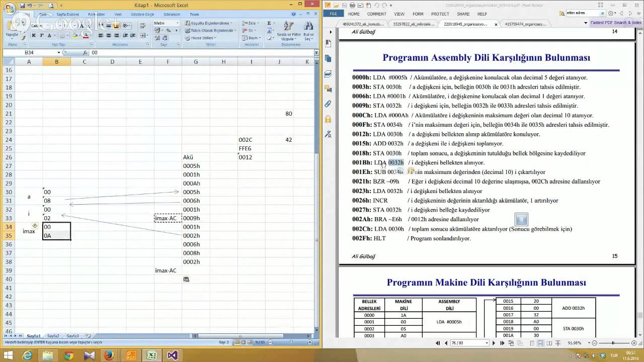Viewport: 644px width, 362px height.
Task: Apply italic (T) formatting in Excel
Action: [x=41, y=36]
